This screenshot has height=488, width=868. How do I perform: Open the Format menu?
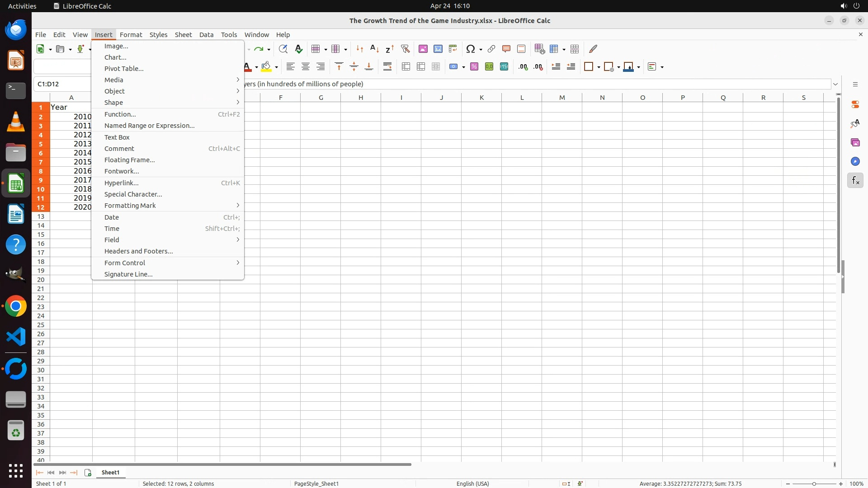point(131,35)
